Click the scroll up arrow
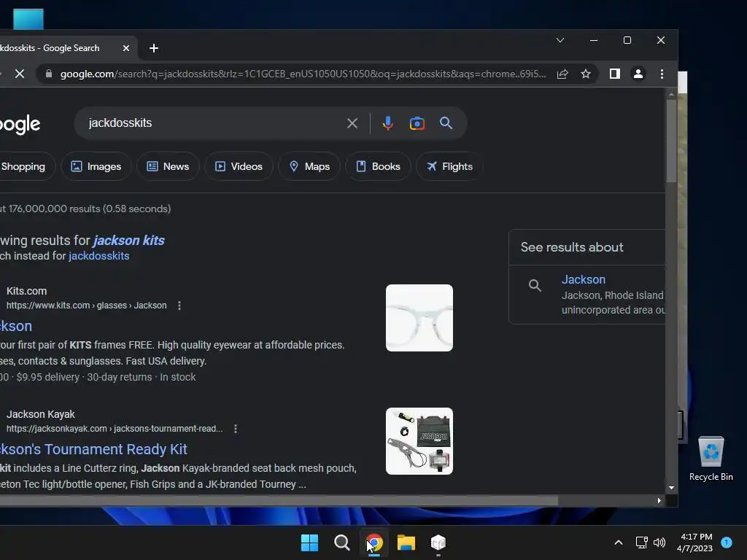Image resolution: width=747 pixels, height=560 pixels. click(x=671, y=94)
